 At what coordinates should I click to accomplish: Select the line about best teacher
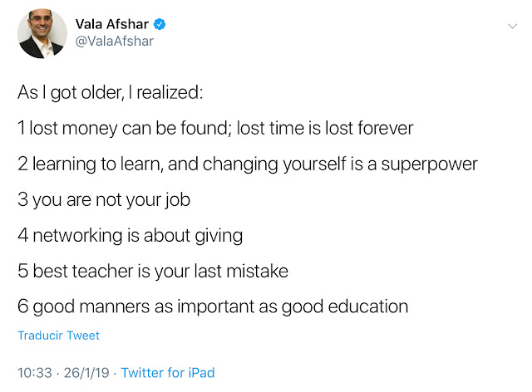pyautogui.click(x=153, y=271)
